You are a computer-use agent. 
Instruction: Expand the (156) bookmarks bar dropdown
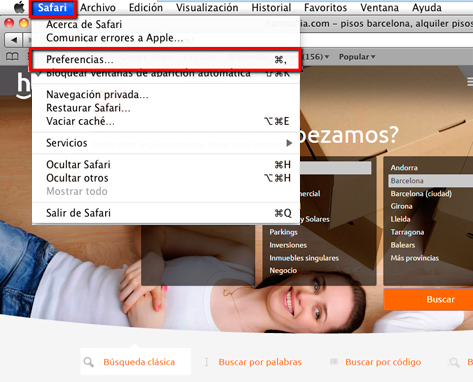[317, 57]
